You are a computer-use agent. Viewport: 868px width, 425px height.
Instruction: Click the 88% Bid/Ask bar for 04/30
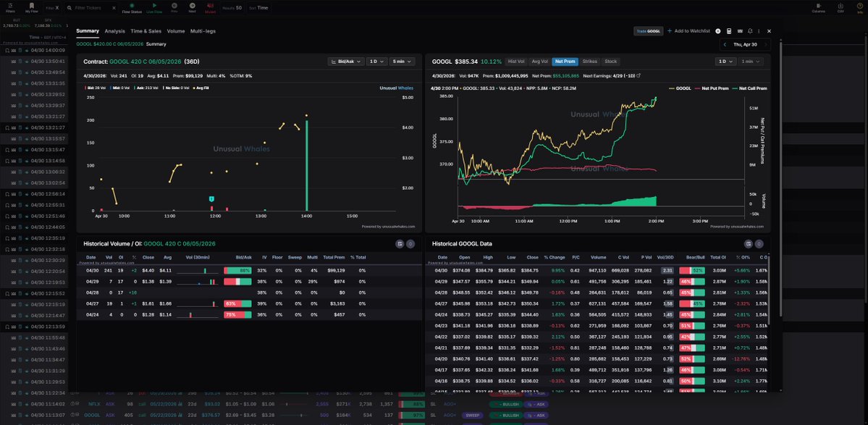(x=237, y=271)
